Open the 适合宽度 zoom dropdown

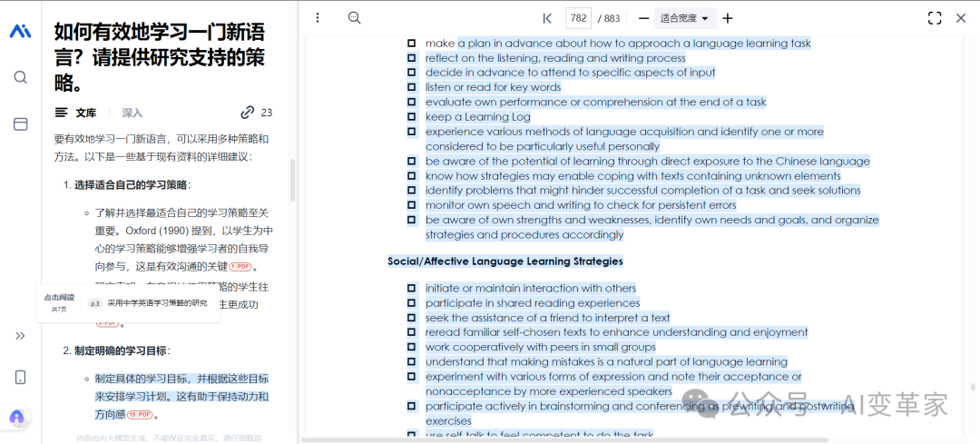(x=685, y=18)
